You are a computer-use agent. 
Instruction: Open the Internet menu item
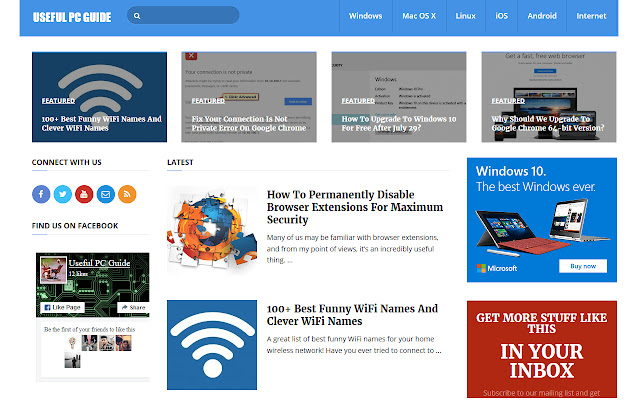(591, 16)
